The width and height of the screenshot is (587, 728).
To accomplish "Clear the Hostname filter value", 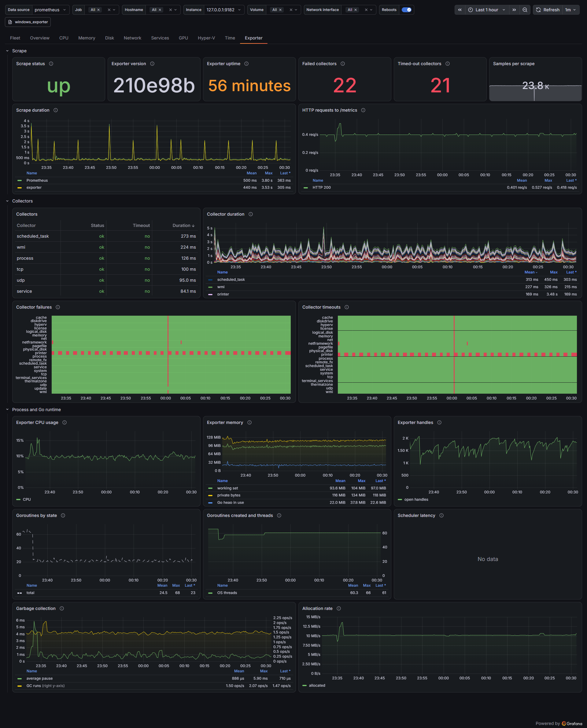I will [170, 10].
